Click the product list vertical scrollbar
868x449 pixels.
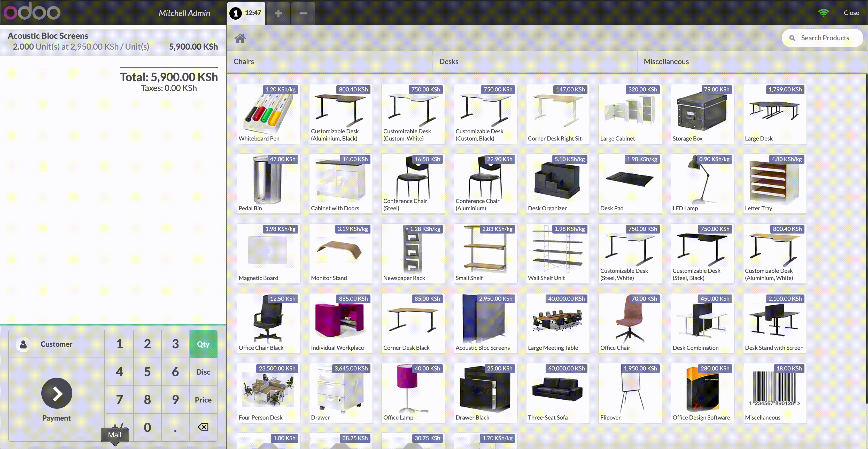click(x=866, y=239)
